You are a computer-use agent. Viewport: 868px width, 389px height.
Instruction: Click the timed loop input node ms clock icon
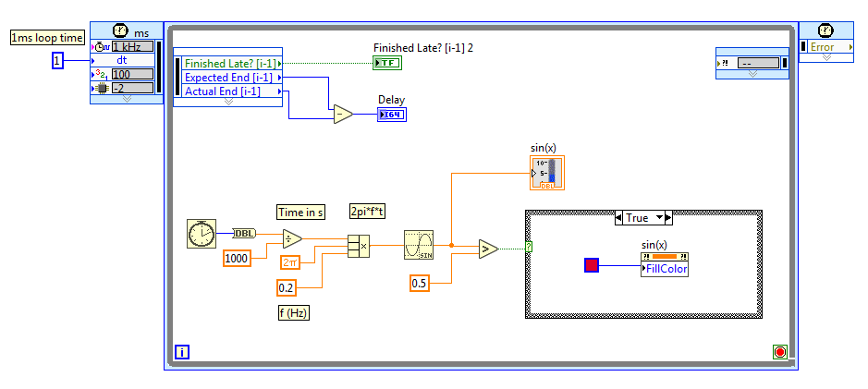[119, 31]
